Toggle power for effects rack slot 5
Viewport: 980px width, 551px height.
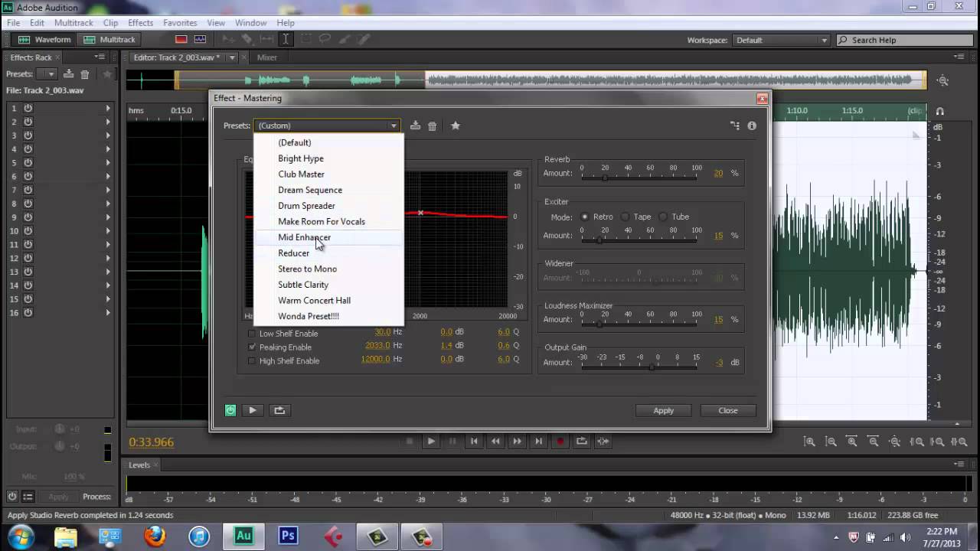click(x=28, y=162)
